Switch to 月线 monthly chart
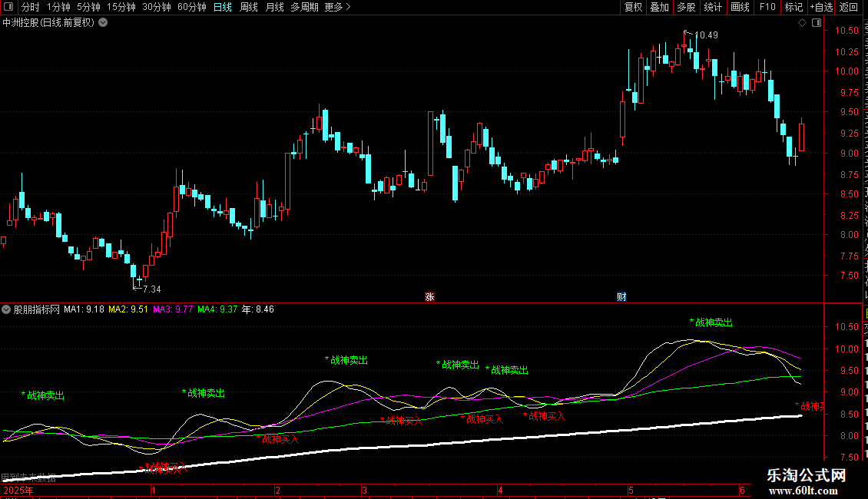Screen dimensions: 868x499 point(274,7)
